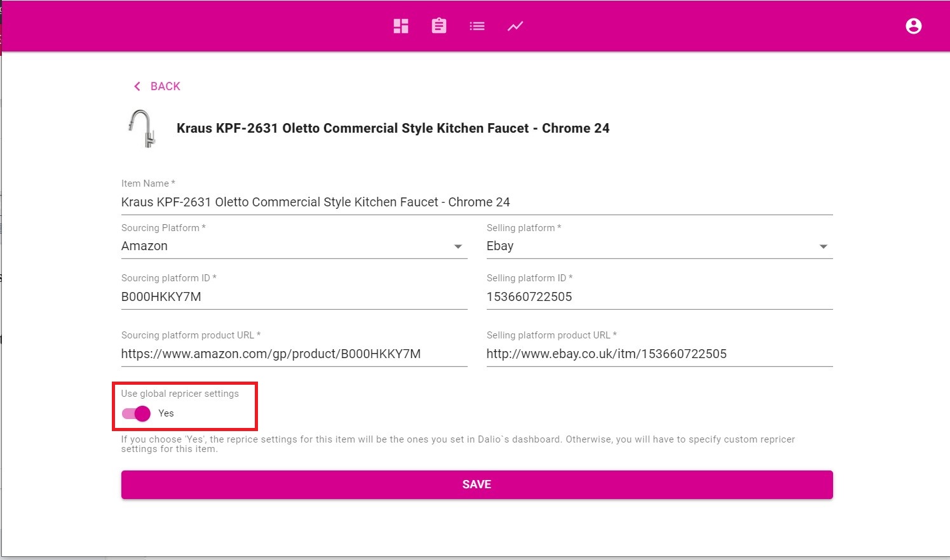
Task: Open the analytics line chart icon
Action: pos(515,26)
